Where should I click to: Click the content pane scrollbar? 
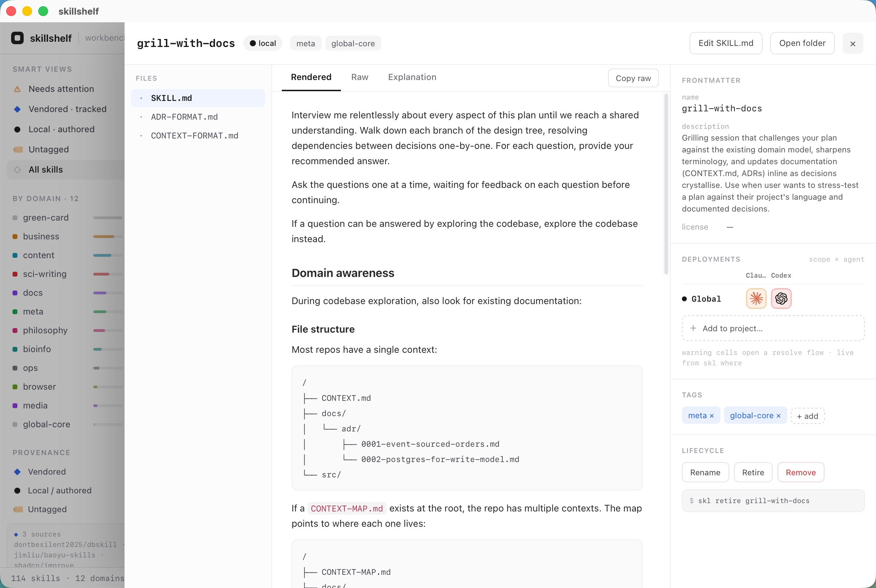tap(666, 184)
